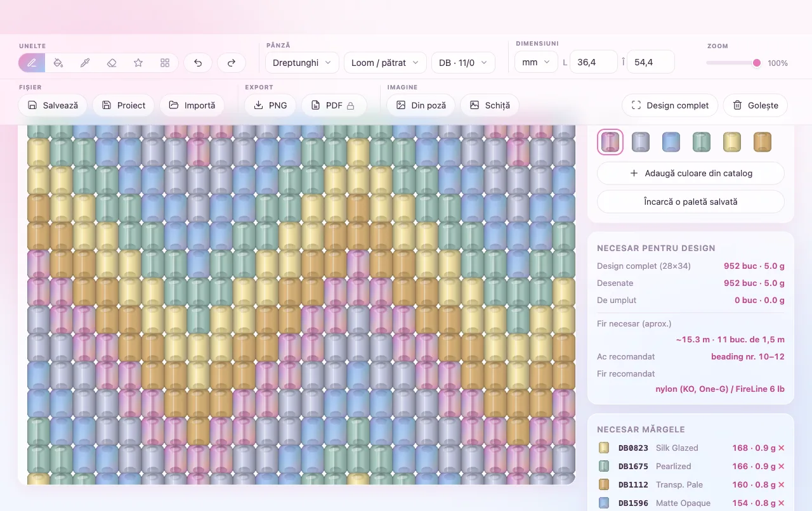The height and width of the screenshot is (511, 812).
Task: Open the DB · 11/0 bead size dropdown
Action: 463,62
